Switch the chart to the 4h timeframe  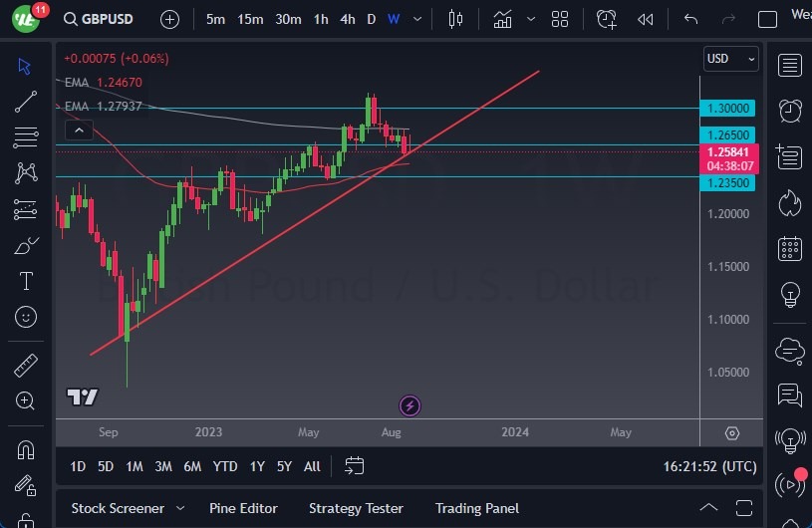coord(347,19)
